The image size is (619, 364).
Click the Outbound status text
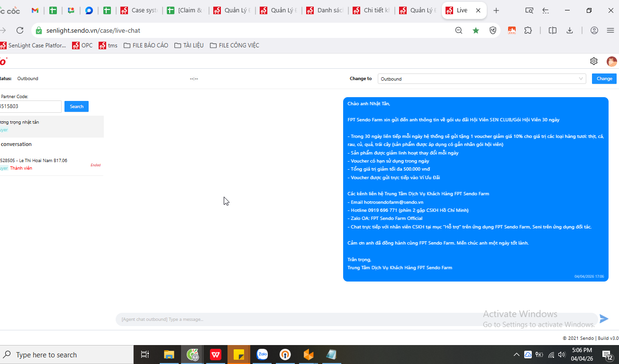[27, 79]
